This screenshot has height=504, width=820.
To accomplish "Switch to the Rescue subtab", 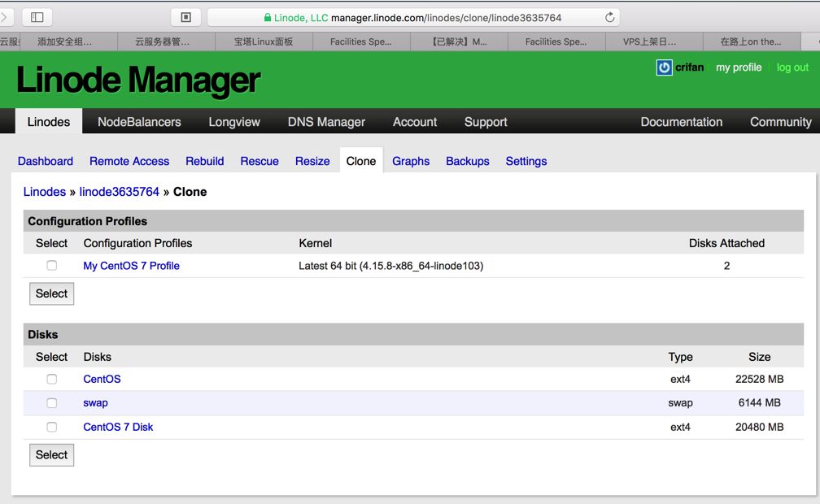I will pos(260,161).
